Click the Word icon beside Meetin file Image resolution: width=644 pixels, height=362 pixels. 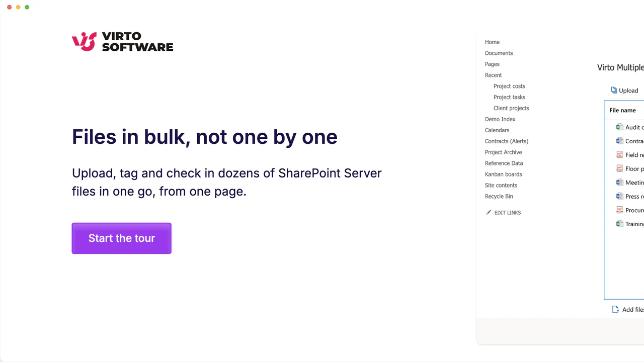[x=620, y=183]
